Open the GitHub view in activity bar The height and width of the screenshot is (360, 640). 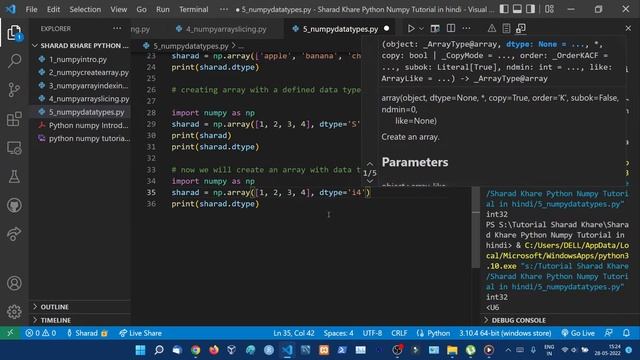14,205
